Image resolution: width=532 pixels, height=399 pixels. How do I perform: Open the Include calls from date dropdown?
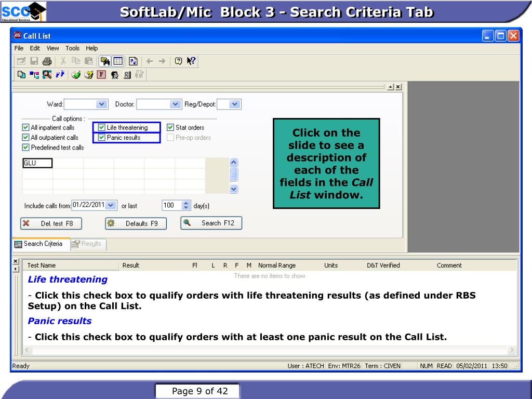tap(111, 205)
